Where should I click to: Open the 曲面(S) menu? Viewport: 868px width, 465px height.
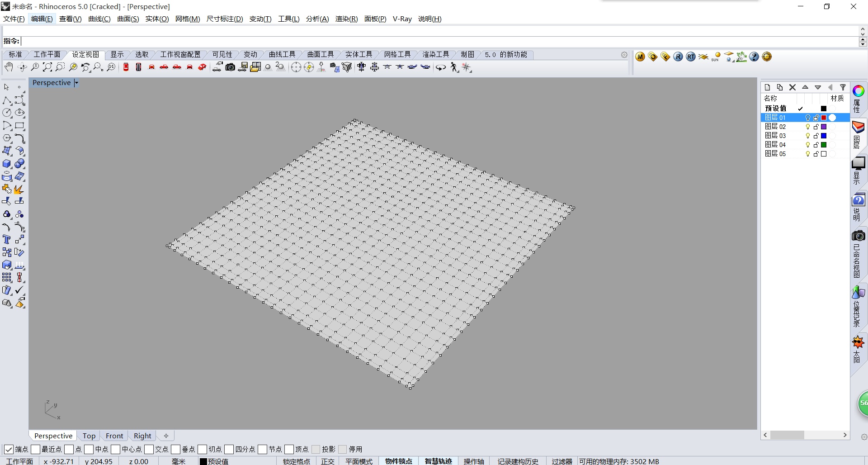tap(128, 19)
